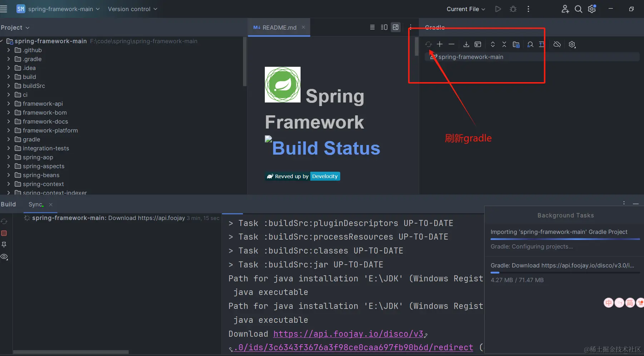Open the main hamburger menu
Image resolution: width=644 pixels, height=356 pixels.
(4, 9)
